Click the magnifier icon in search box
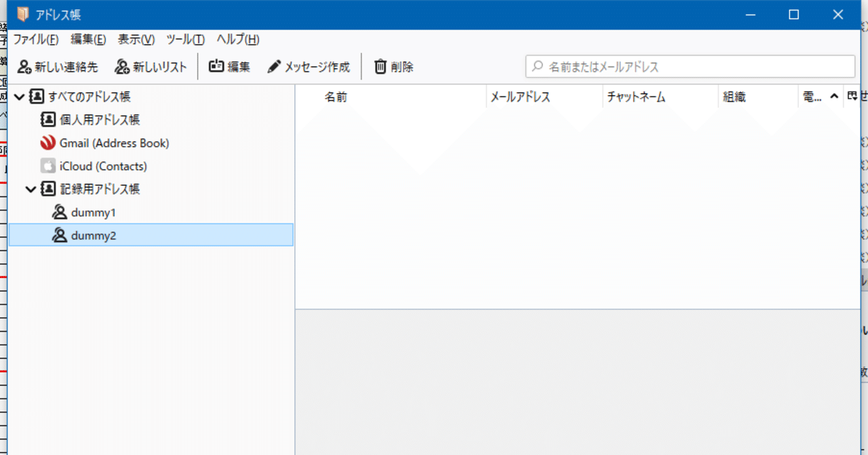 (538, 66)
